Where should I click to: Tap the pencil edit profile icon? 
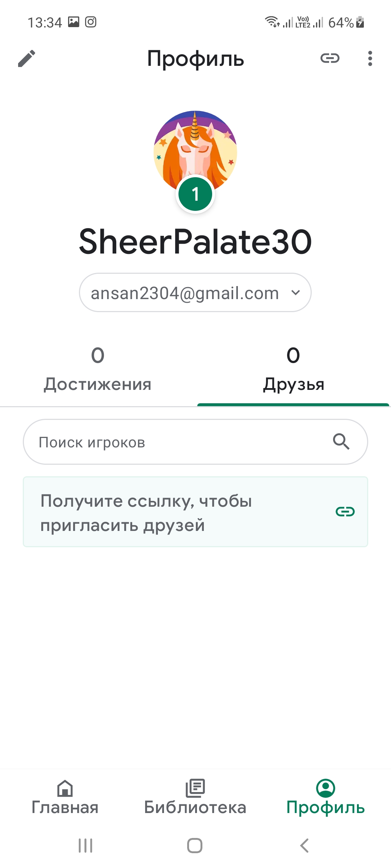coord(26,59)
